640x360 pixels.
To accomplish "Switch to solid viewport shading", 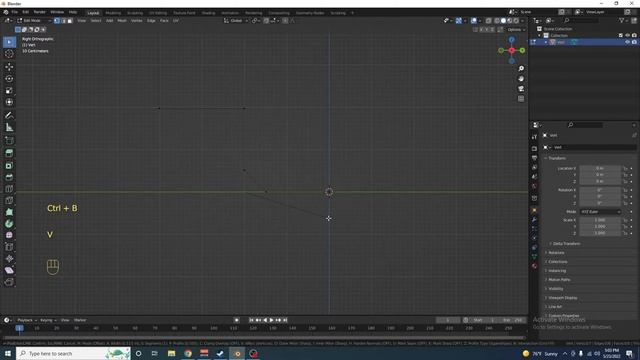I will tap(503, 20).
